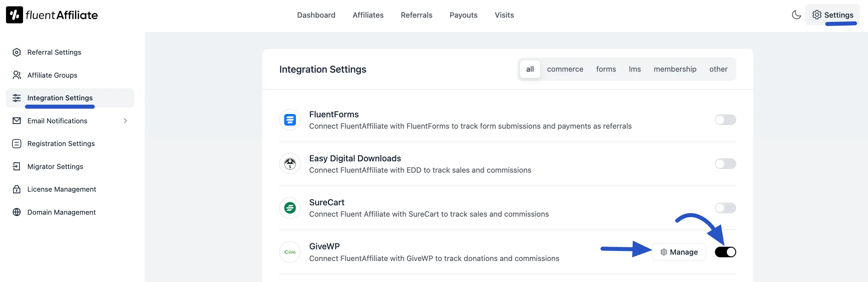868x282 pixels.
Task: Click the GiveWP integration logo
Action: point(290,252)
